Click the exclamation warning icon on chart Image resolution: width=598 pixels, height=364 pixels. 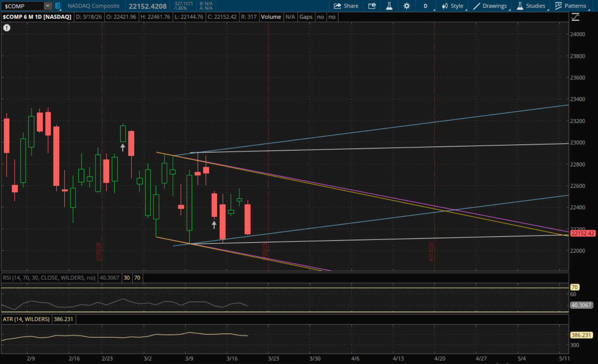(x=7, y=28)
